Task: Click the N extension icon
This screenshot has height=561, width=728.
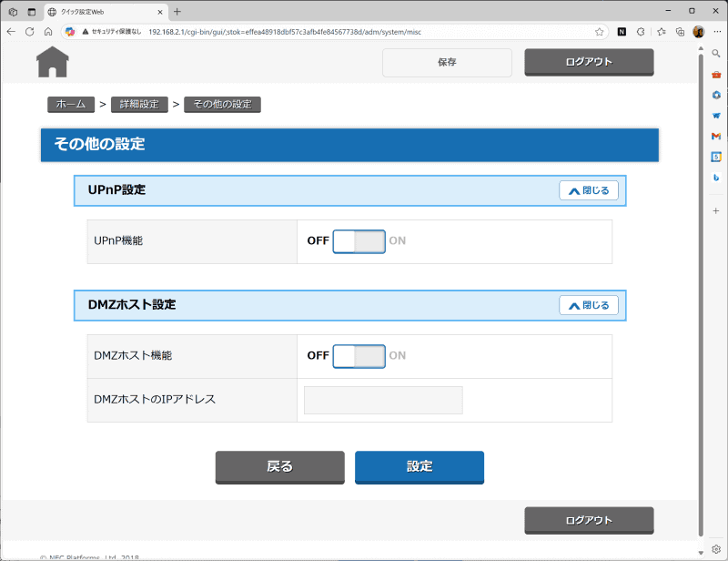Action: [620, 31]
